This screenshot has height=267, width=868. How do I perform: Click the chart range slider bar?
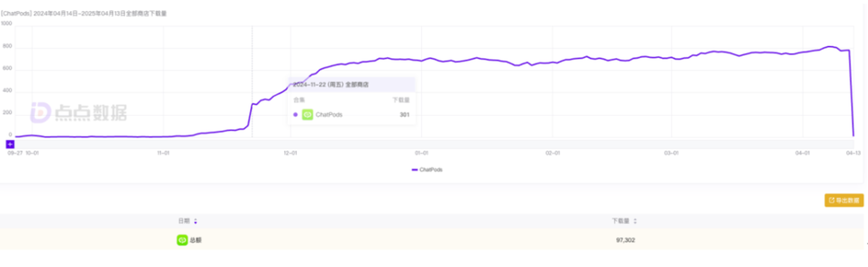pyautogui.click(x=434, y=144)
